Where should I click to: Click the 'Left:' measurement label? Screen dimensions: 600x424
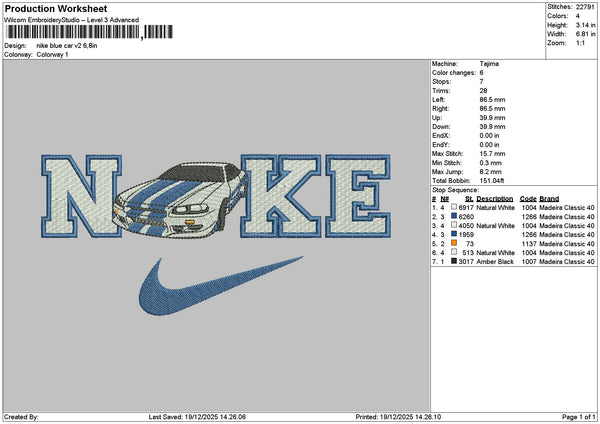(439, 100)
